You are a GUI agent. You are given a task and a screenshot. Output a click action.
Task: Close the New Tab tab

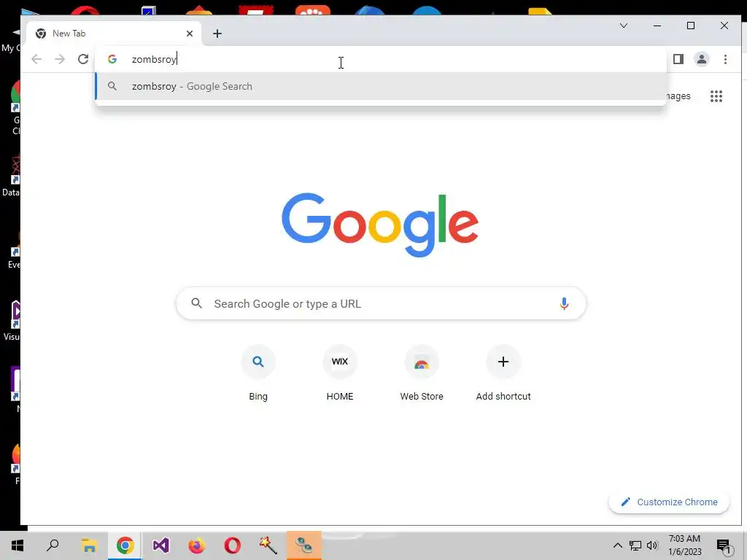pyautogui.click(x=190, y=34)
